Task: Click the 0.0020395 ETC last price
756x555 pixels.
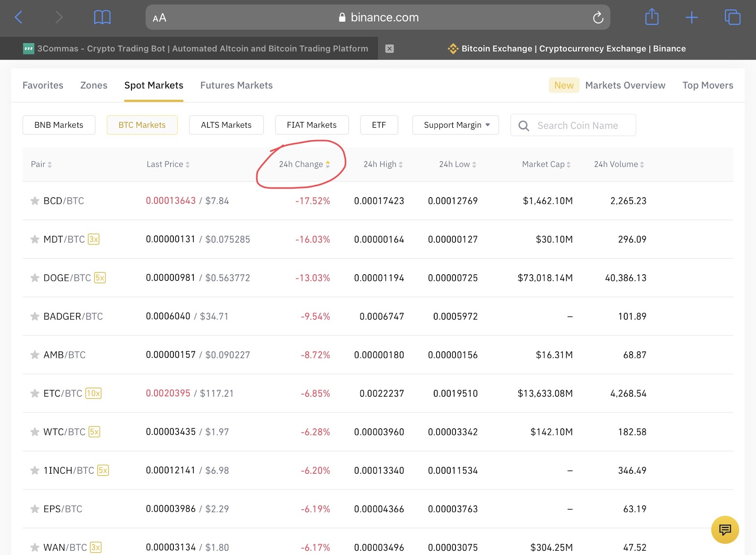Action: click(168, 393)
